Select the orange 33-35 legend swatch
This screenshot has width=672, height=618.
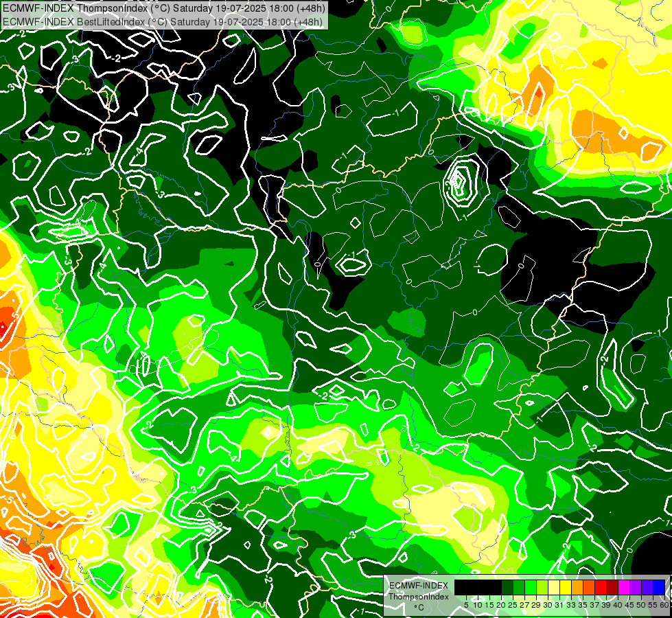coord(577,587)
